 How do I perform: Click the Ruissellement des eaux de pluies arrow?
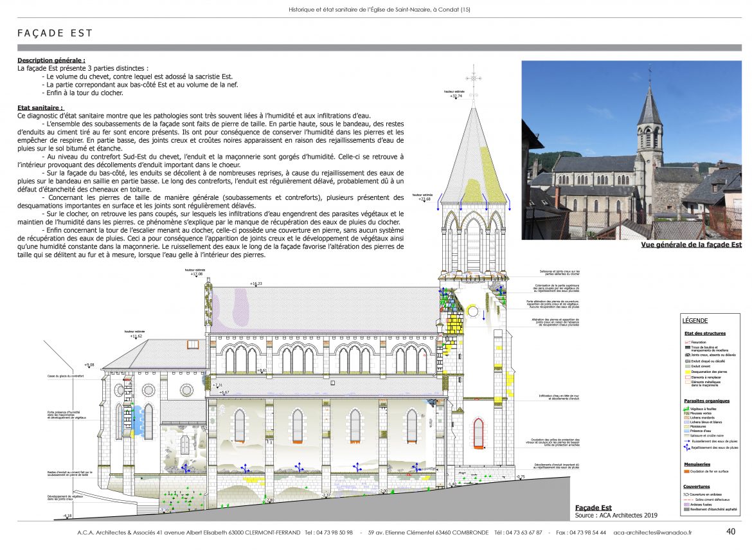pyautogui.click(x=687, y=440)
